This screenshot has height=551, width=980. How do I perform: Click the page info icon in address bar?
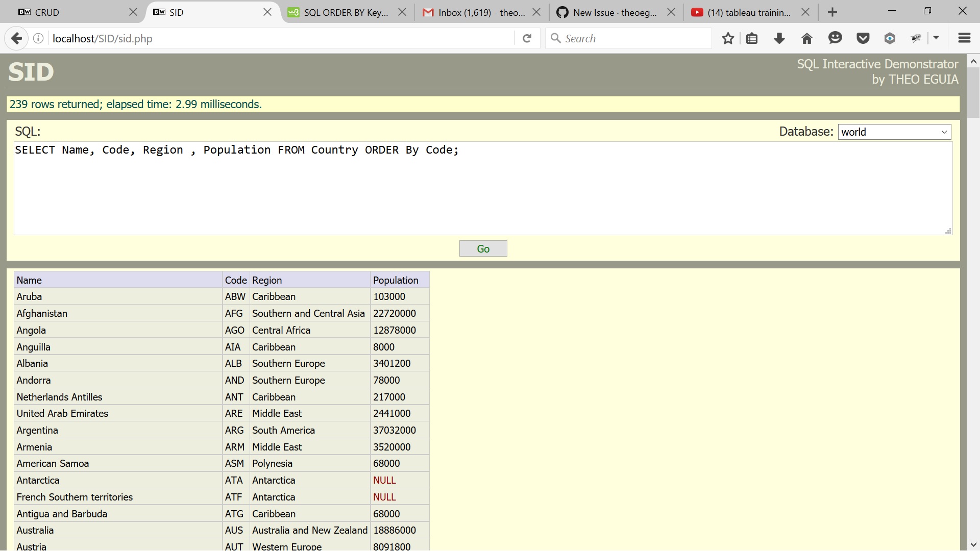pyautogui.click(x=38, y=38)
